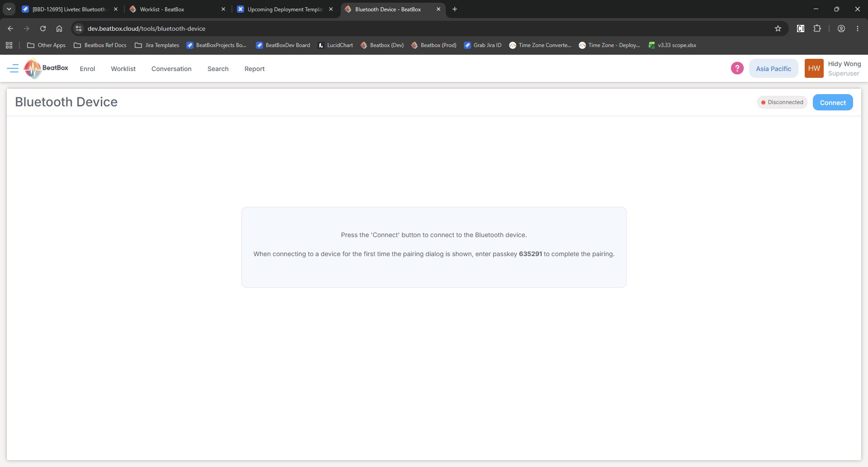The image size is (868, 467).
Task: Open the side panel icon beside extensions
Action: click(801, 29)
